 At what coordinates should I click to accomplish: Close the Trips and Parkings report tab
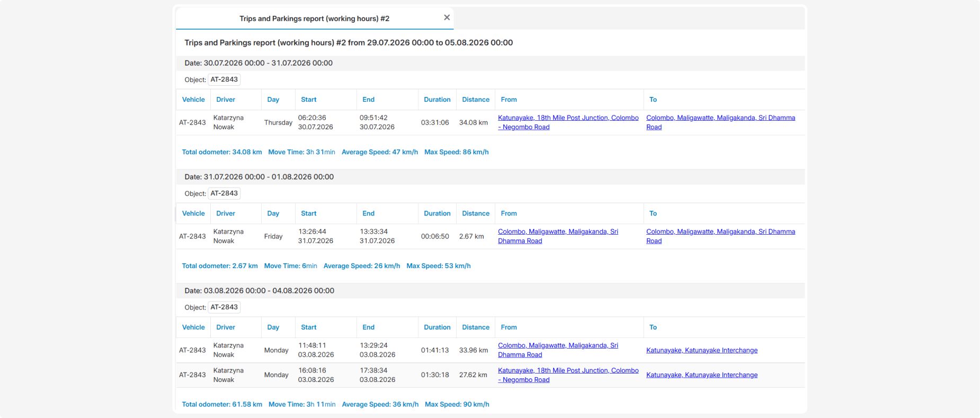tap(447, 17)
